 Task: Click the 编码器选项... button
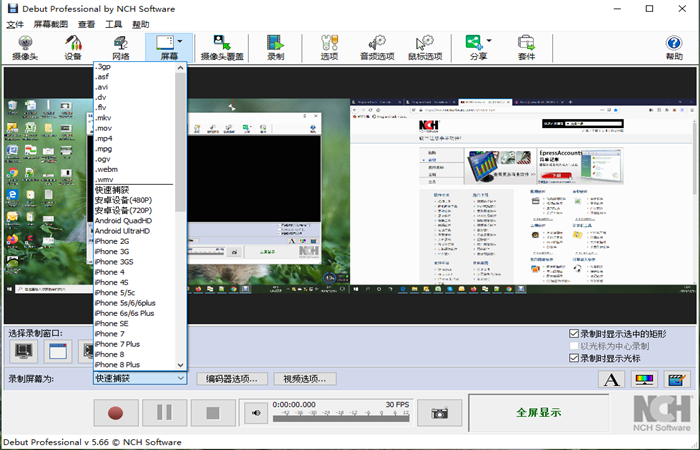pyautogui.click(x=232, y=379)
